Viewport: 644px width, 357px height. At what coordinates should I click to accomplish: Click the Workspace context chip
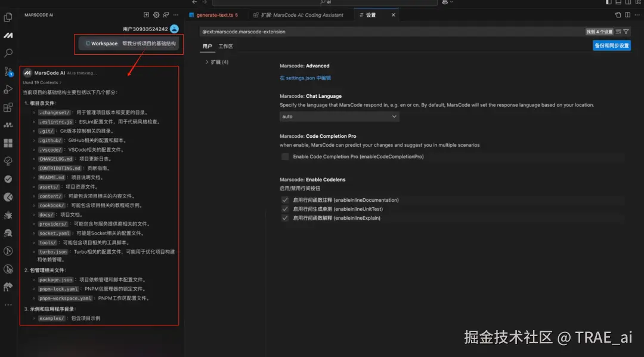101,44
